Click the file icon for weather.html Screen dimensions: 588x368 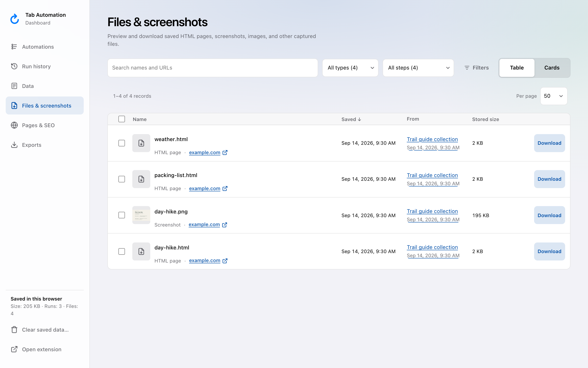(141, 143)
